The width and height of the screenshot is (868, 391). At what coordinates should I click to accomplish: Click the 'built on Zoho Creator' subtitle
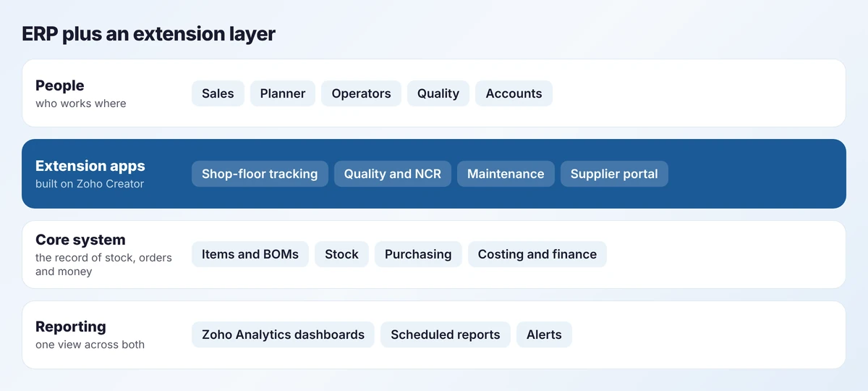pos(90,184)
